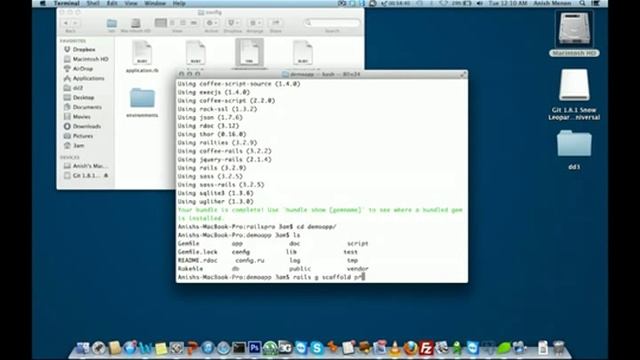640x360 pixels.
Task: Select AirDrop in Finder sidebar
Action: tap(79, 69)
